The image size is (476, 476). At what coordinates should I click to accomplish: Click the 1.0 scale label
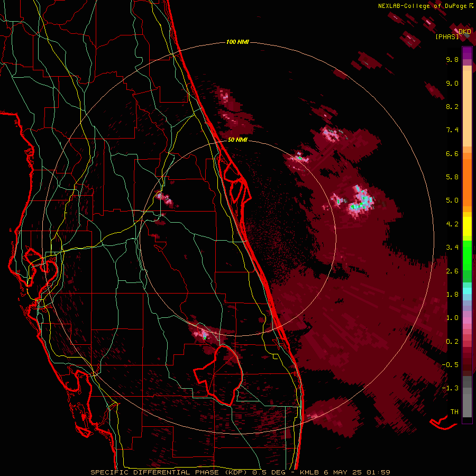[452, 318]
